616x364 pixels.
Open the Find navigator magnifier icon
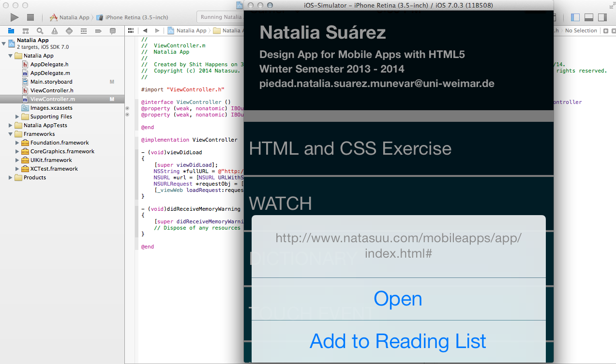40,31
